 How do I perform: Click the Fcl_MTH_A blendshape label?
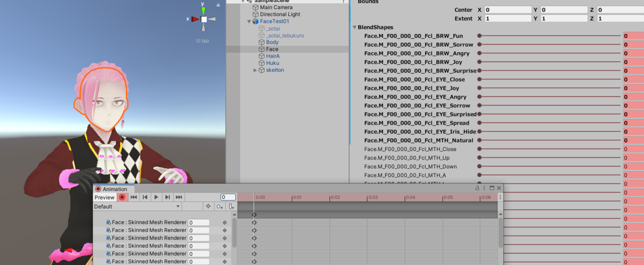(x=405, y=175)
